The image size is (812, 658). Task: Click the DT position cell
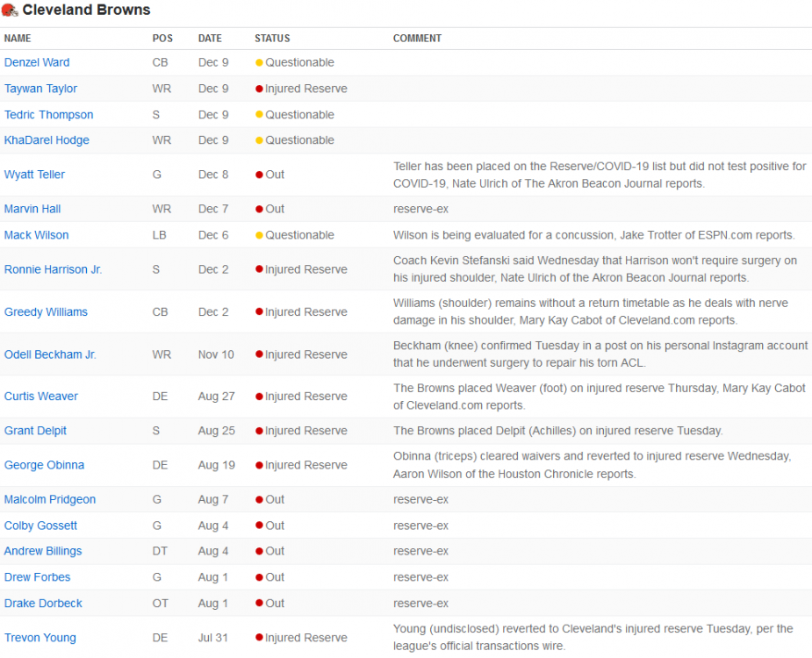tap(160, 551)
